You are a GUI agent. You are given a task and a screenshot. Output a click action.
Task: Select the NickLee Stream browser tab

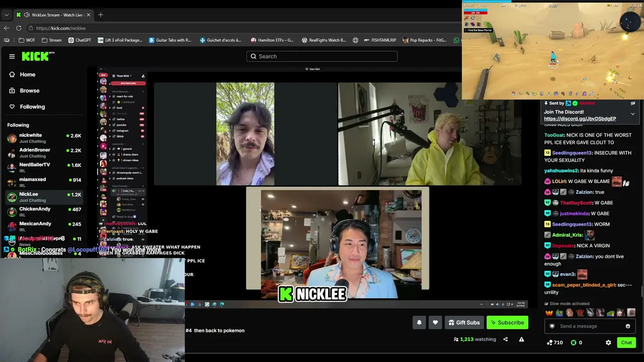pyautogui.click(x=53, y=15)
